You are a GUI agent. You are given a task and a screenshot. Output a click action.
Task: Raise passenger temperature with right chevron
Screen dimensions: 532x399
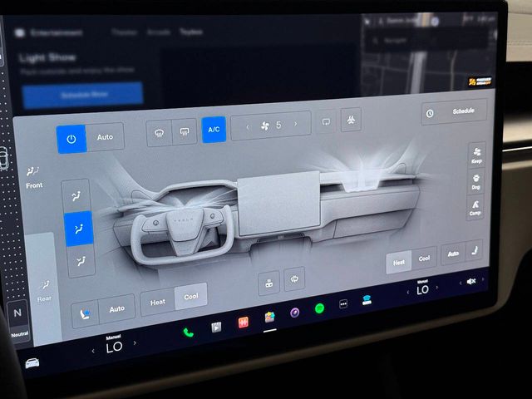[437, 288]
